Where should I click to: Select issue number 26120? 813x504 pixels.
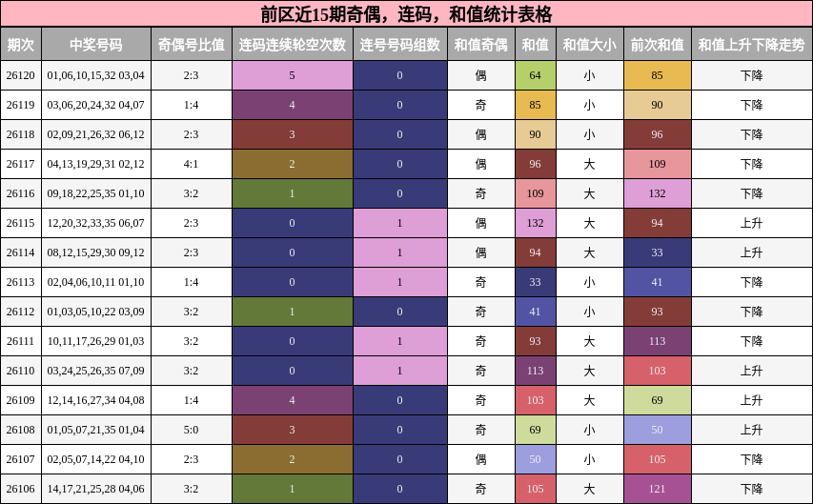point(21,75)
